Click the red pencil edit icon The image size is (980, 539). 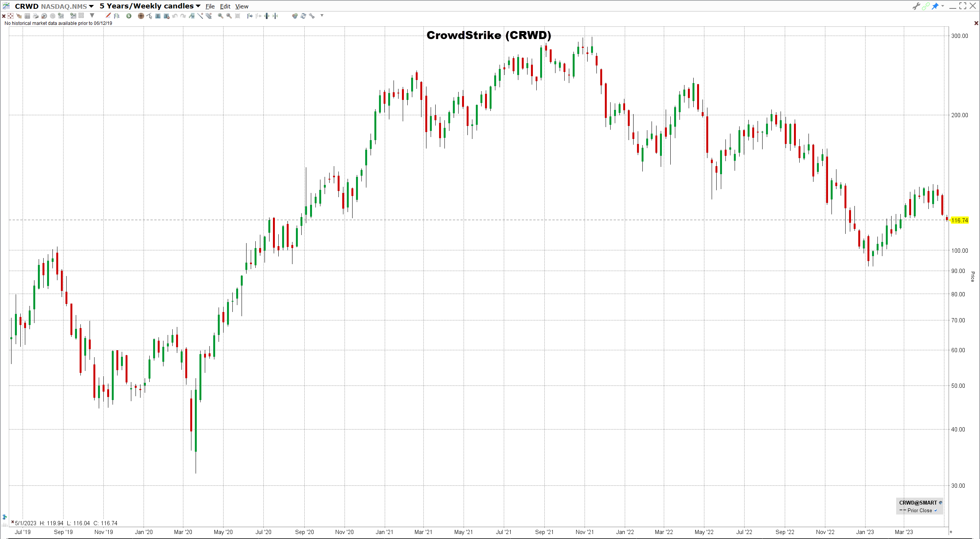tap(108, 16)
